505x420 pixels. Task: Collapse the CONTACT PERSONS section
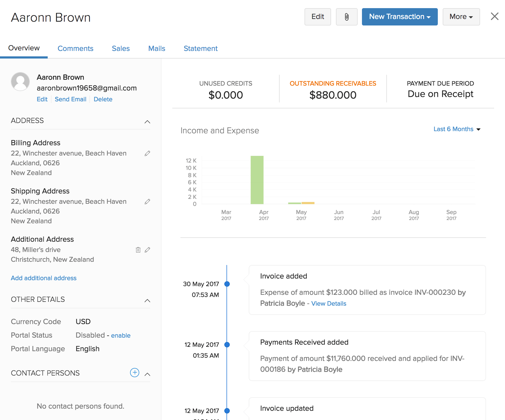coord(147,374)
